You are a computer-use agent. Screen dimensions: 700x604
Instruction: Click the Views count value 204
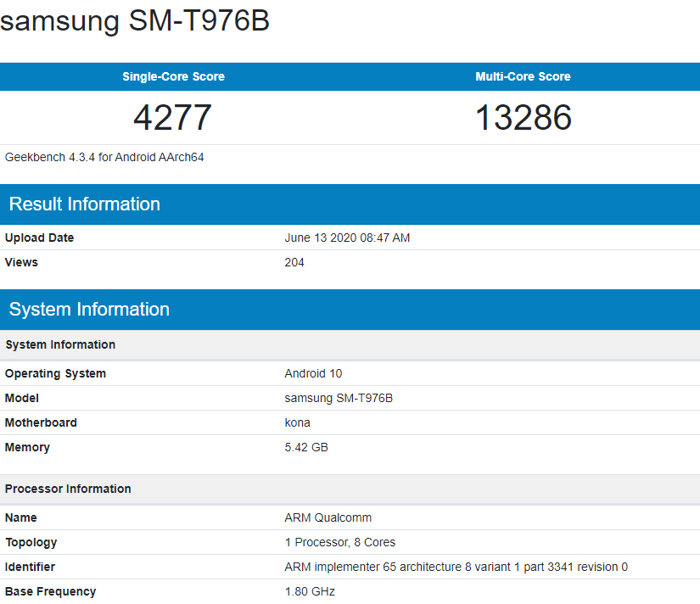click(x=294, y=262)
